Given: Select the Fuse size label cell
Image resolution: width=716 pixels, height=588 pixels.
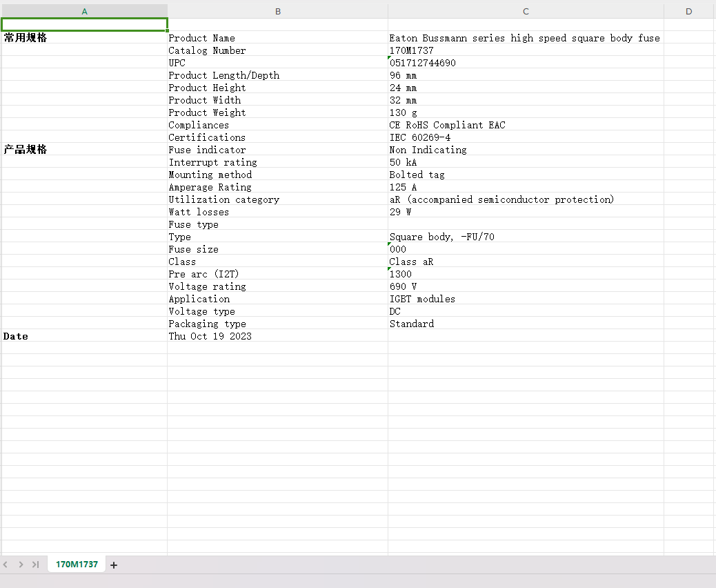Looking at the screenshot, I should point(277,249).
